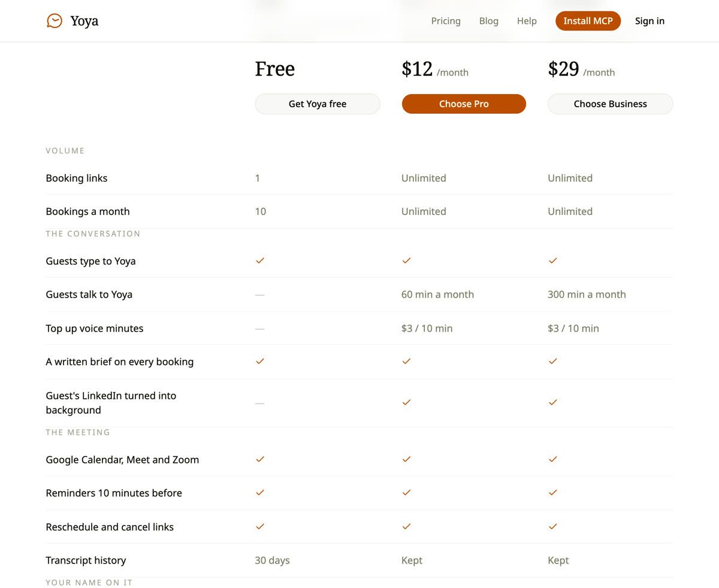
Task: Click Get Yoya free button
Action: pyautogui.click(x=318, y=104)
